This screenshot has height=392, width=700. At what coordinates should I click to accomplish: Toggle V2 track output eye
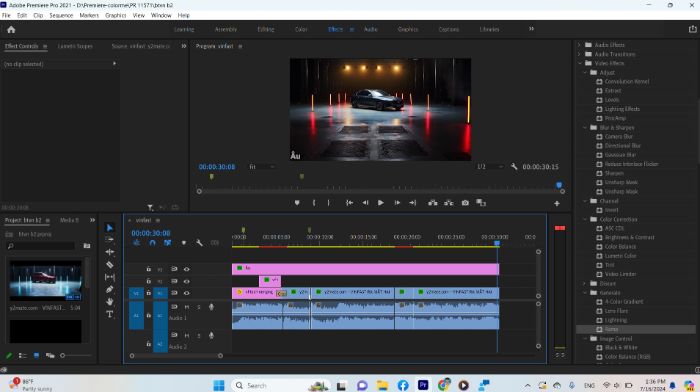click(x=187, y=281)
